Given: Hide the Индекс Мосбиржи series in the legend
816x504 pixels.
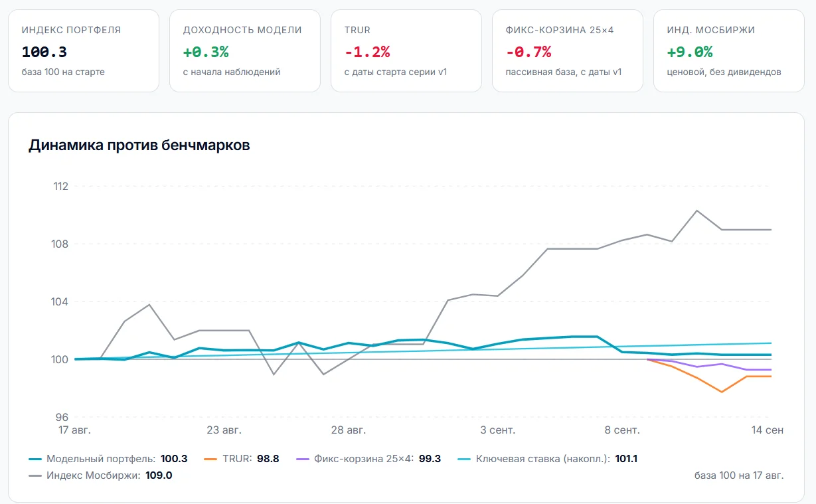Looking at the screenshot, I should pos(101,475).
